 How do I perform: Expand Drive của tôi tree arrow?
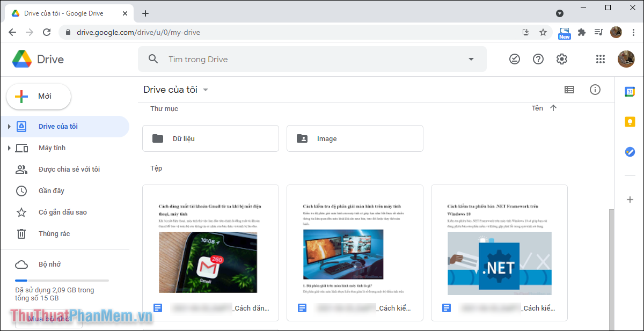click(x=9, y=127)
